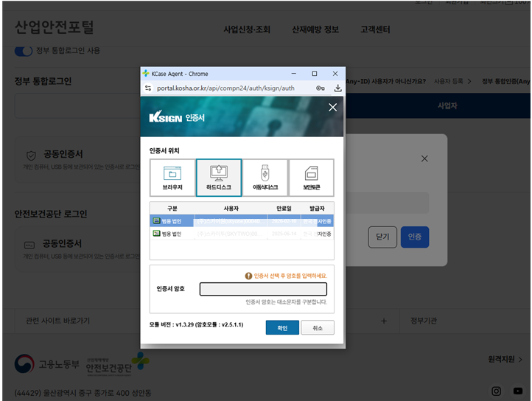Open the 원격지원 link

coord(505,359)
